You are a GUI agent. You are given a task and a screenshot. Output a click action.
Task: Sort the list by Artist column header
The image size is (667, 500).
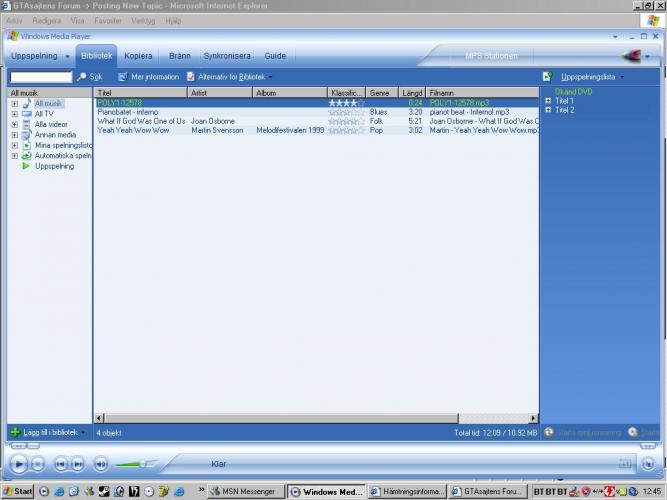(219, 93)
